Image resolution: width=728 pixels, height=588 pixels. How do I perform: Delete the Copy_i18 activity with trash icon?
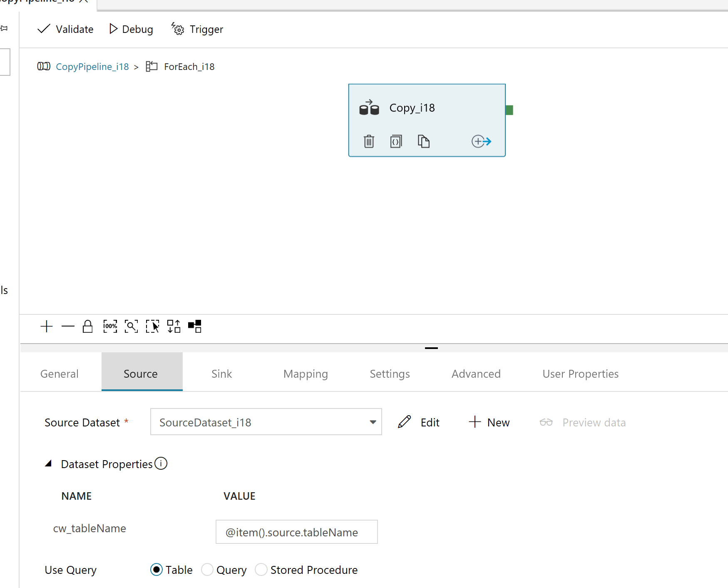369,141
